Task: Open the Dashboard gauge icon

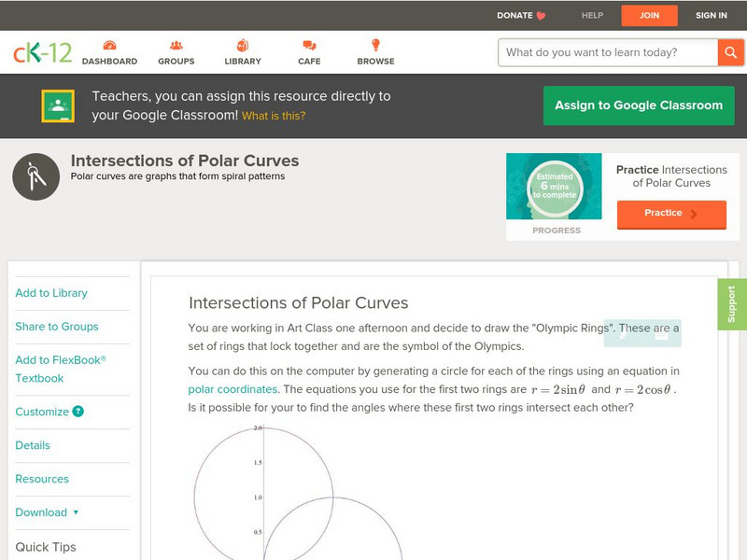Action: pos(109,45)
